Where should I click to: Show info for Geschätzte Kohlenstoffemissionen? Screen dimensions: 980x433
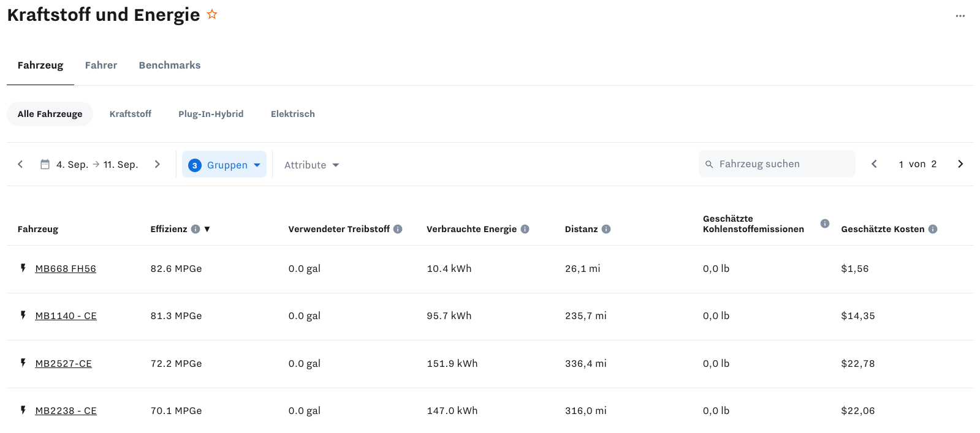(x=825, y=224)
